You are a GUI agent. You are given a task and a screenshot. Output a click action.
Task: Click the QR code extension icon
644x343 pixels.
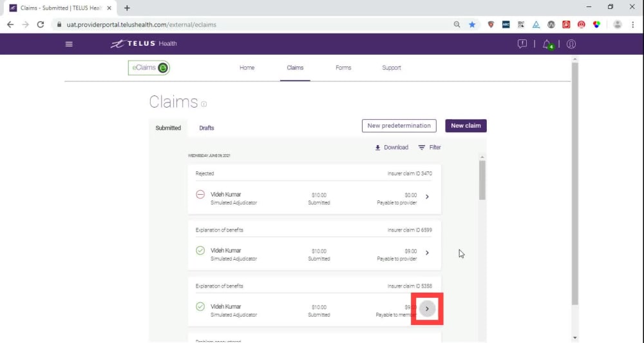click(521, 24)
